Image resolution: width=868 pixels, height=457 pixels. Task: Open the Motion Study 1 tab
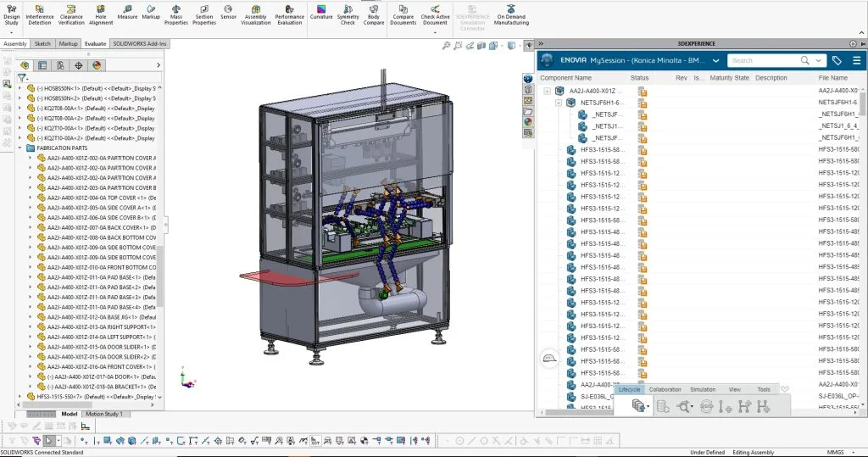(103, 414)
